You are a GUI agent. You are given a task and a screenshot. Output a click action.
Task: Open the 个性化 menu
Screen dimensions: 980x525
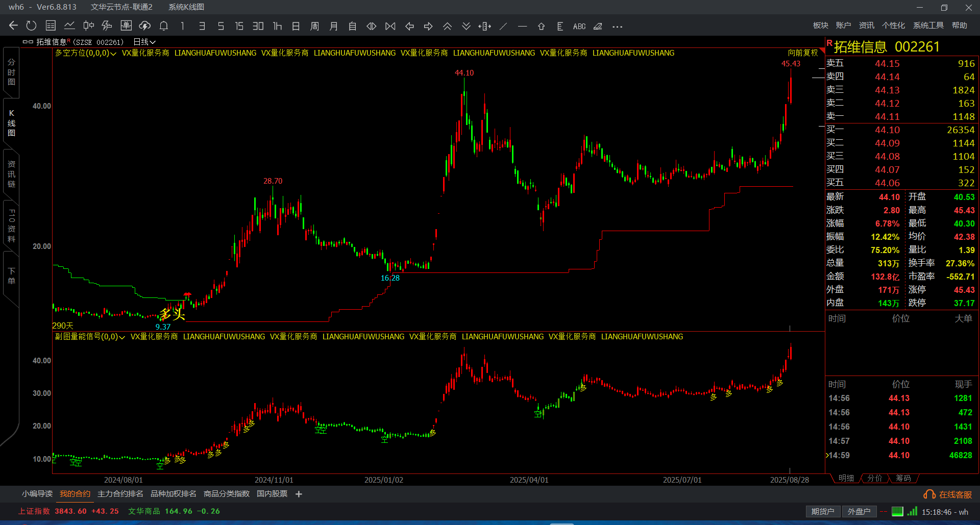[x=893, y=26]
